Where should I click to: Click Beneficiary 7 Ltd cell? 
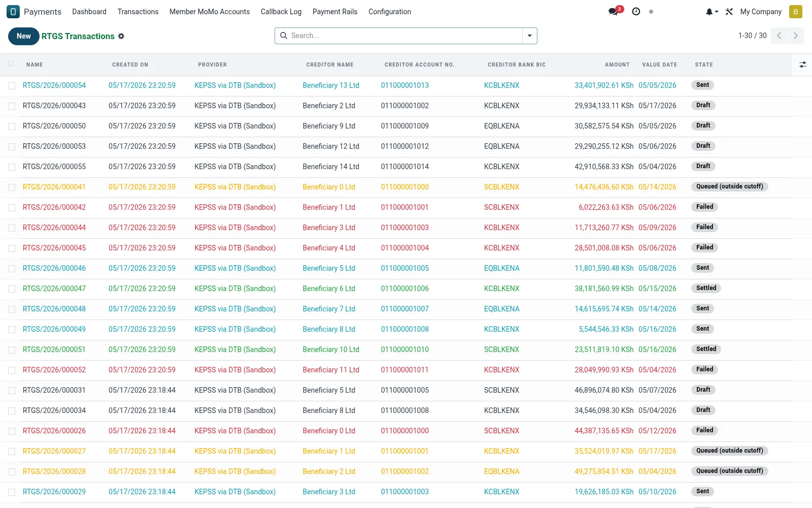tap(329, 309)
